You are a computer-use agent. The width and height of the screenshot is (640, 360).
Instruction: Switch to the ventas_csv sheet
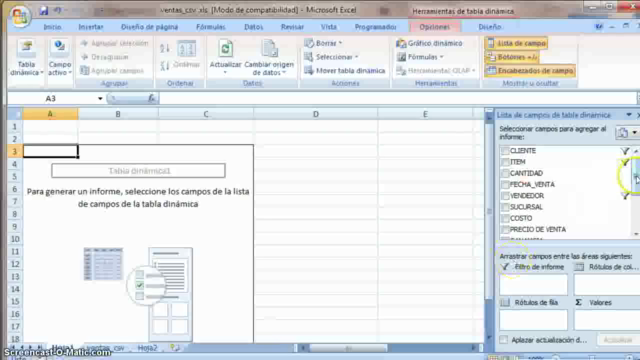tap(105, 348)
